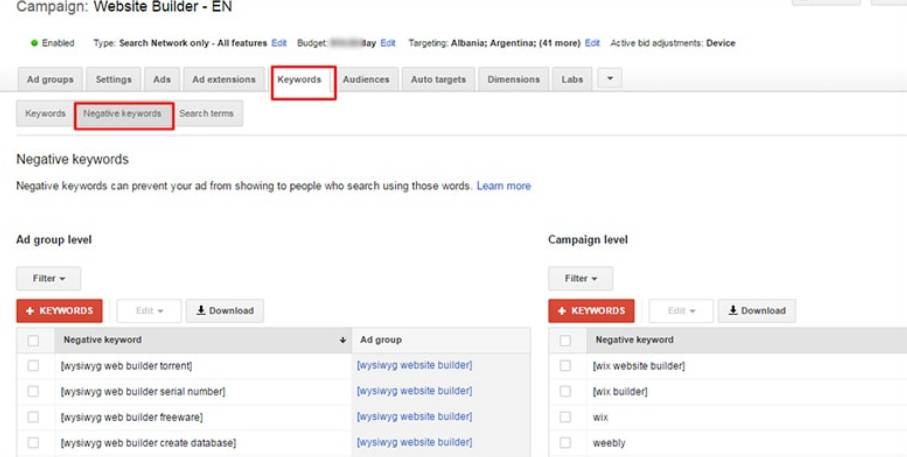Click the sort arrow in Negative keyword column
This screenshot has height=457, width=907.
[343, 340]
